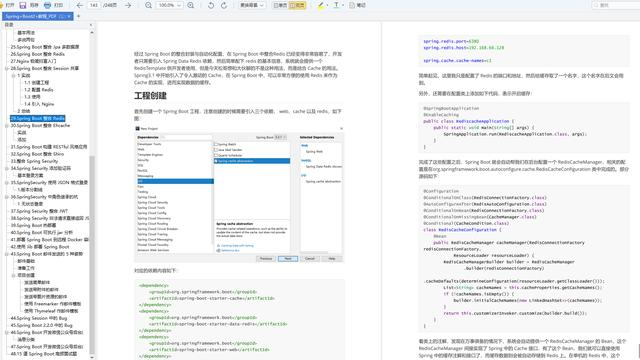Collapse the 43.Spring Boot mail outline node
This screenshot has height=360, width=640.
click(x=7, y=254)
